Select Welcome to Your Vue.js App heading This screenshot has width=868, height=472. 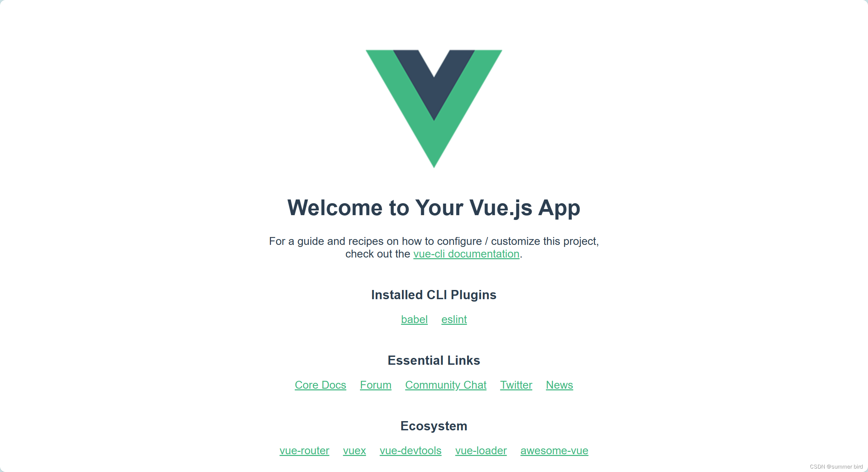tap(434, 208)
